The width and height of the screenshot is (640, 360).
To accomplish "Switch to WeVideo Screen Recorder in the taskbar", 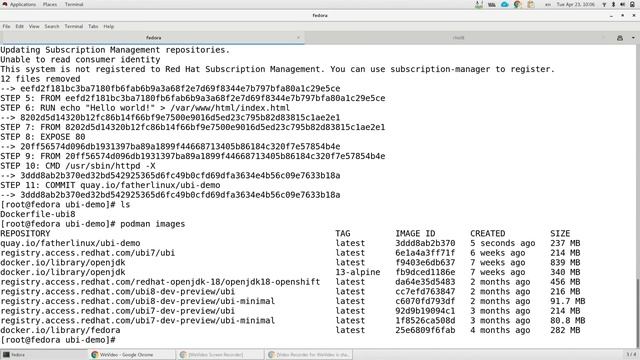I will pyautogui.click(x=220, y=355).
